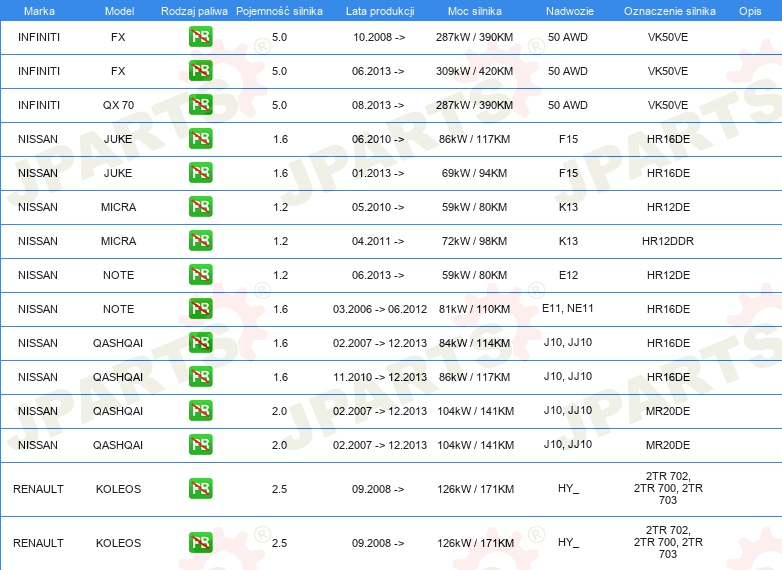Click petrol fuel icon in NISSAN MICRA 98KM row
The width and height of the screenshot is (782, 570).
[x=200, y=240]
